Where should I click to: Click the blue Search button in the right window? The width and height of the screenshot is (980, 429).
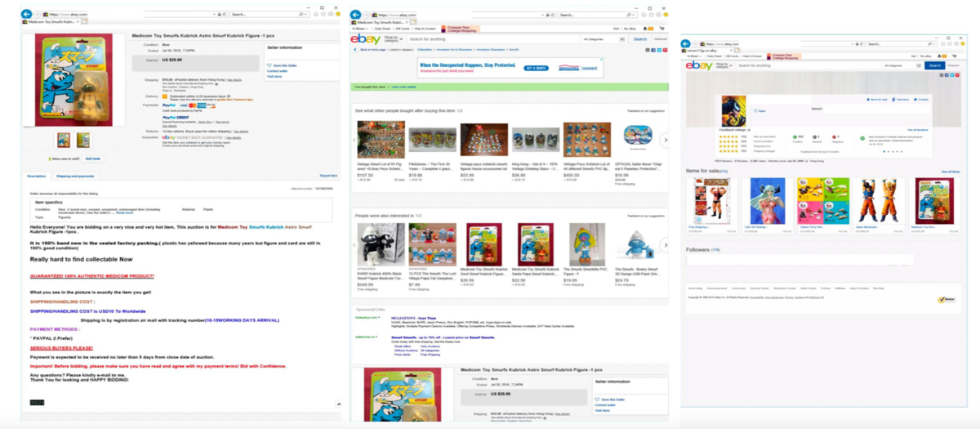tap(935, 65)
